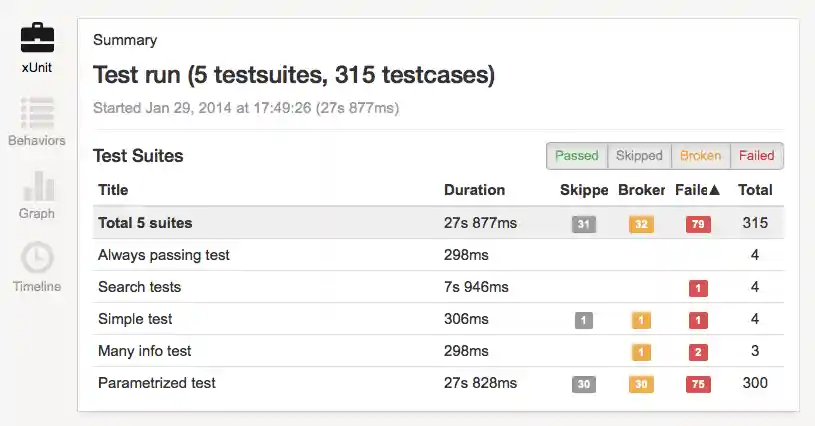Screen dimensions: 815x426
Task: Toggle the Skipped status filter
Action: (x=639, y=156)
